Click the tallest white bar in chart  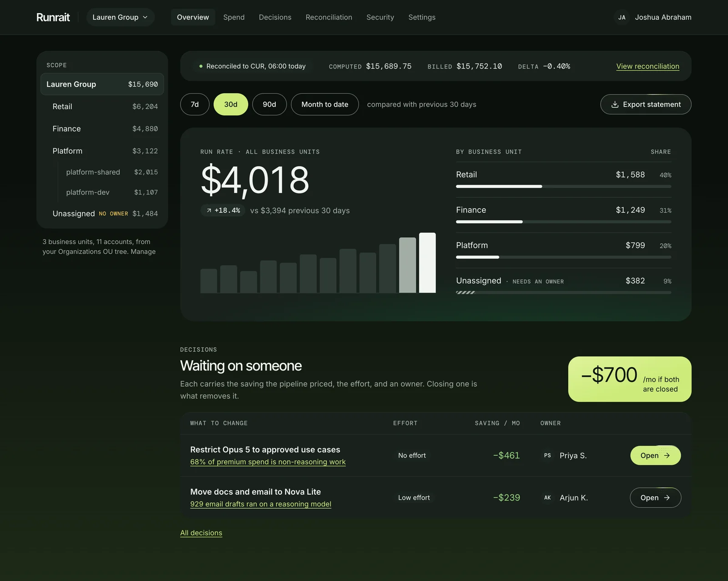(427, 263)
